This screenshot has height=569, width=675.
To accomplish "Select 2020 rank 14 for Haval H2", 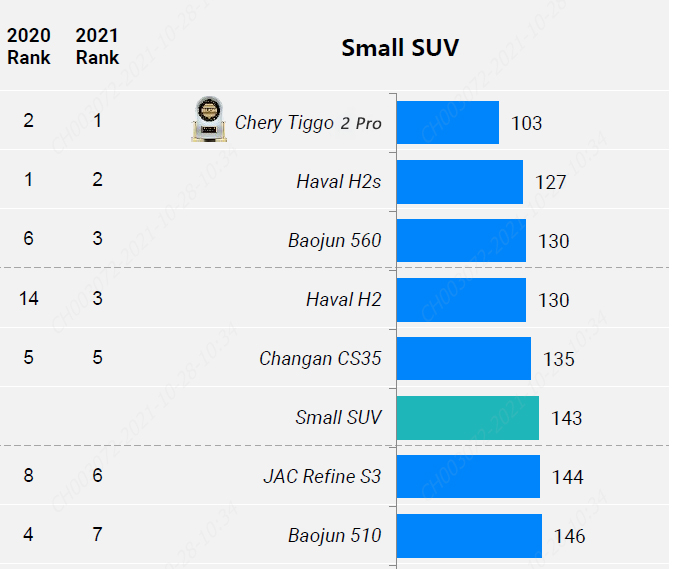I will tap(29, 298).
